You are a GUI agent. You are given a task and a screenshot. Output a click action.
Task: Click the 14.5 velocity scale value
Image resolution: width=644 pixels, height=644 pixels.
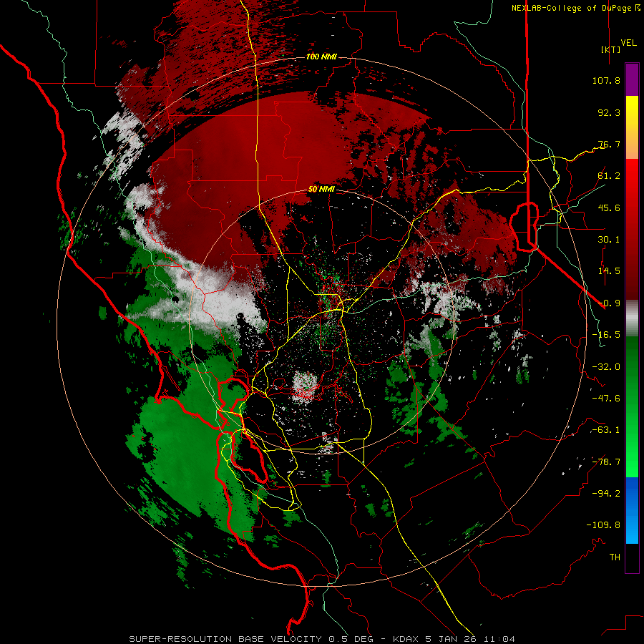[609, 271]
